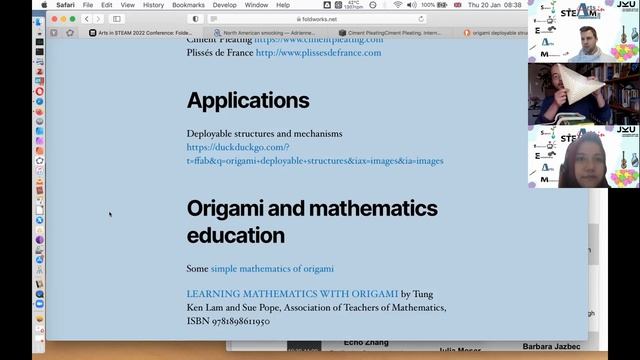Open the white pentagon app in Dock
The width and height of the screenshot is (640, 360).
(x=39, y=160)
